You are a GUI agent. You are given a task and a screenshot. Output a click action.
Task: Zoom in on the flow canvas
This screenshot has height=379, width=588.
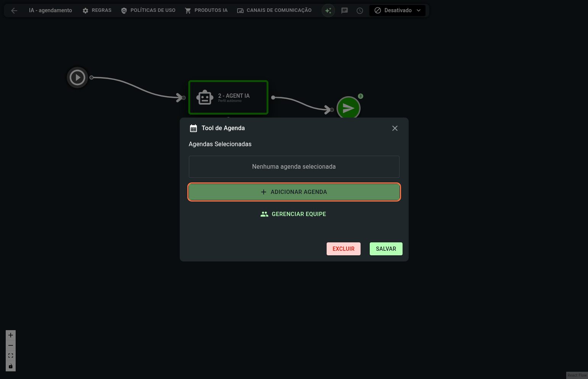tap(11, 335)
